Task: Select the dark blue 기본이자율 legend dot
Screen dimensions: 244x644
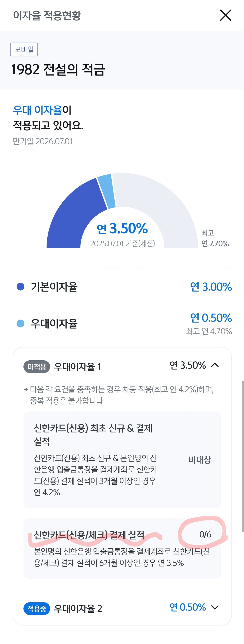Action: click(20, 286)
